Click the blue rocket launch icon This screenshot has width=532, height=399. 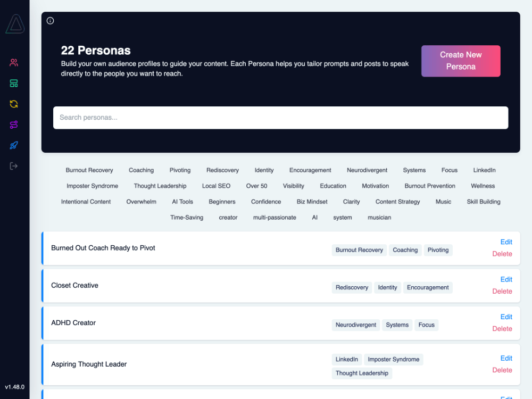[x=14, y=145]
